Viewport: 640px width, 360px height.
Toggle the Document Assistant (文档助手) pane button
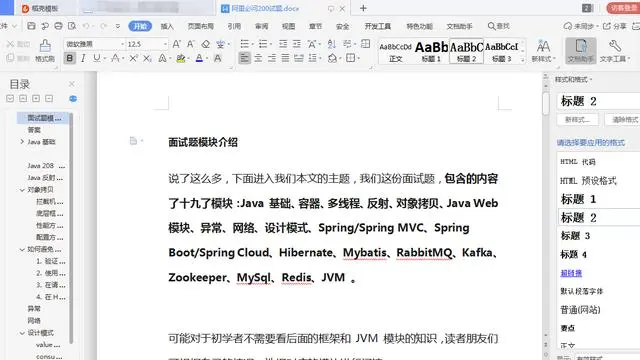click(x=581, y=51)
